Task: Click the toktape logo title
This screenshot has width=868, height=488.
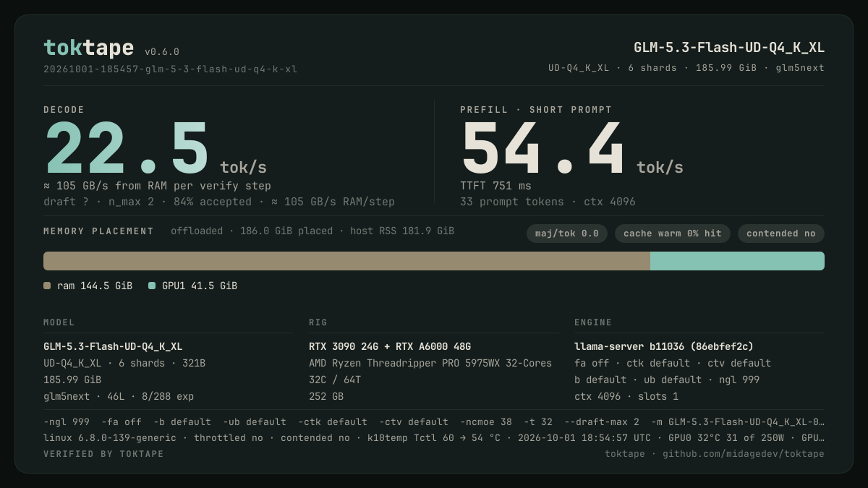Action: (x=88, y=48)
